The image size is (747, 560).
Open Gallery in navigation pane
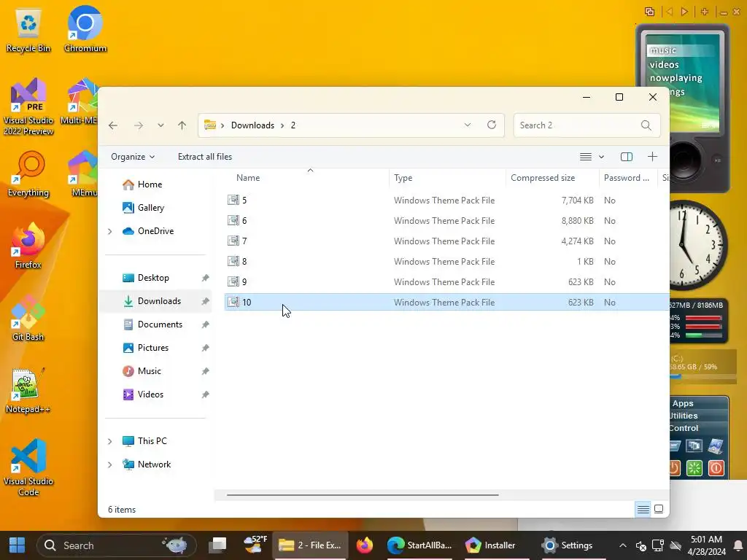pyautogui.click(x=150, y=208)
